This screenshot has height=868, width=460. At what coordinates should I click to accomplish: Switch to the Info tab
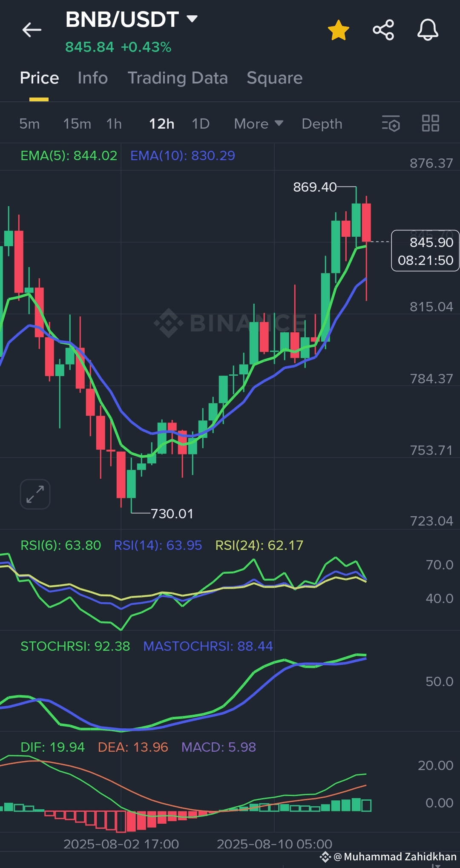(92, 78)
